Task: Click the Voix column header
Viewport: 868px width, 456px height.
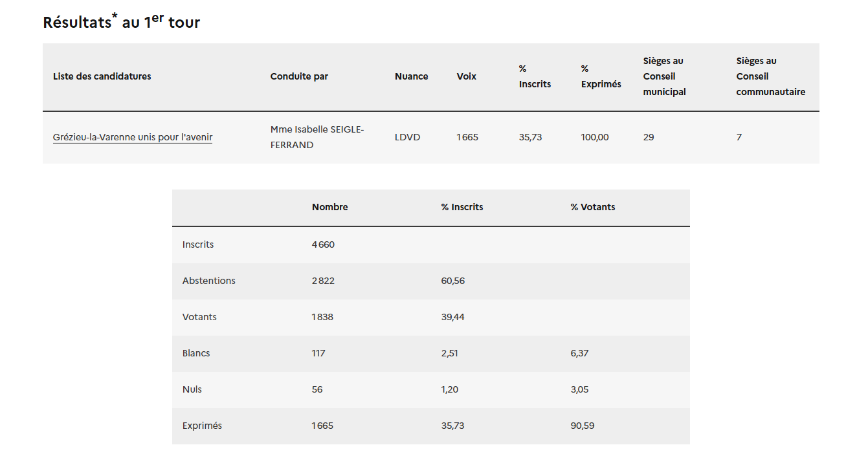Action: pos(467,76)
